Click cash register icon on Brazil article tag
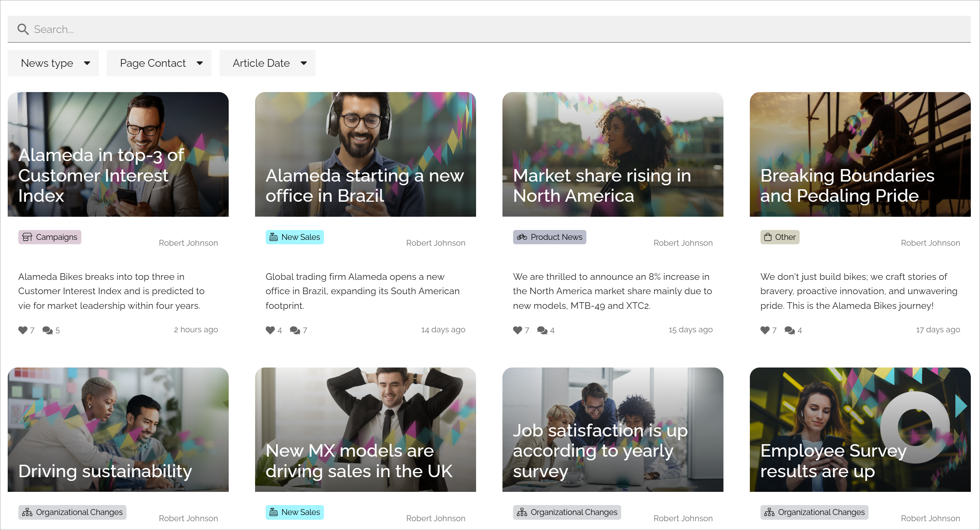Screen dimensions: 980x530 [273, 237]
